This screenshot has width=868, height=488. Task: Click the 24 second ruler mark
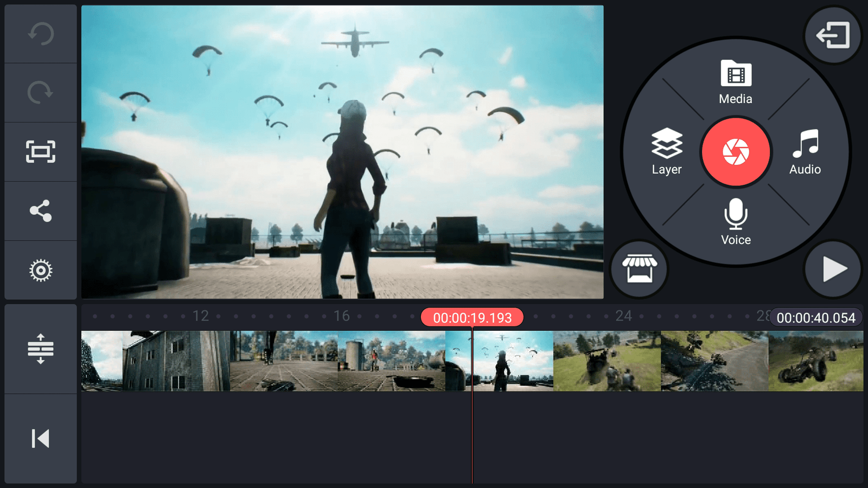(x=624, y=316)
